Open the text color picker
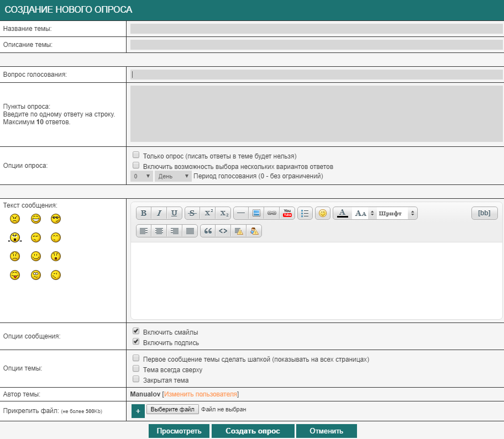This screenshot has width=504, height=439. (x=343, y=213)
